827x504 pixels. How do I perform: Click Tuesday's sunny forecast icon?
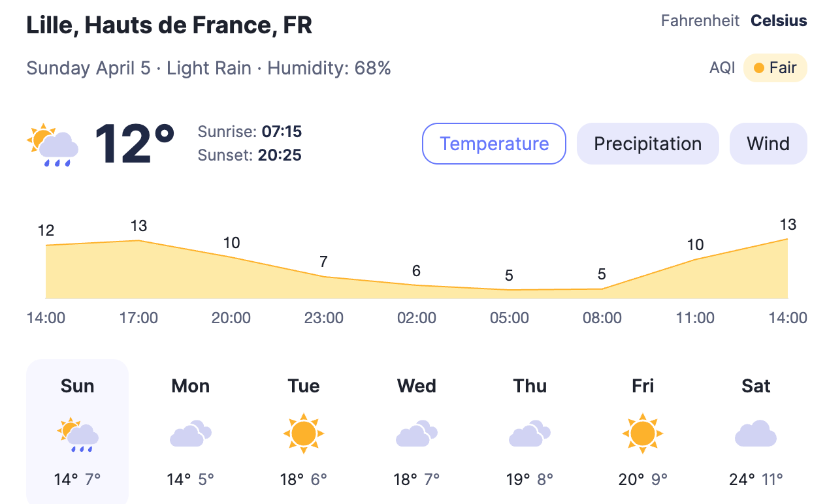point(304,433)
